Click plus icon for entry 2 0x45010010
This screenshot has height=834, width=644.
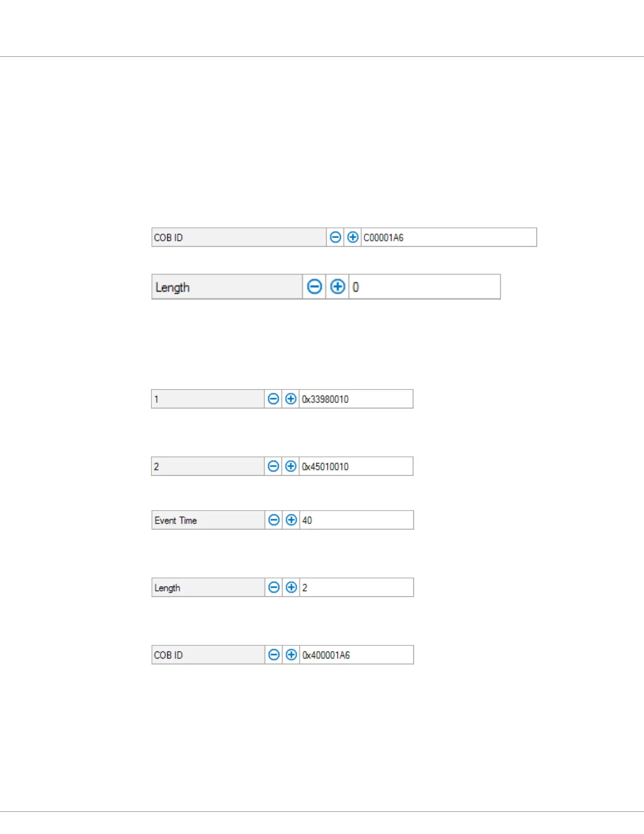[290, 466]
